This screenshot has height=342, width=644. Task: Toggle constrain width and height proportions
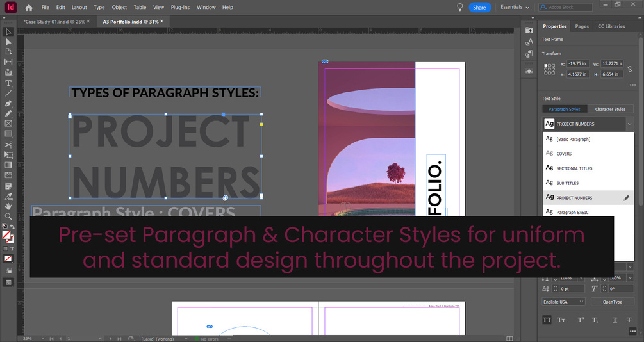630,69
